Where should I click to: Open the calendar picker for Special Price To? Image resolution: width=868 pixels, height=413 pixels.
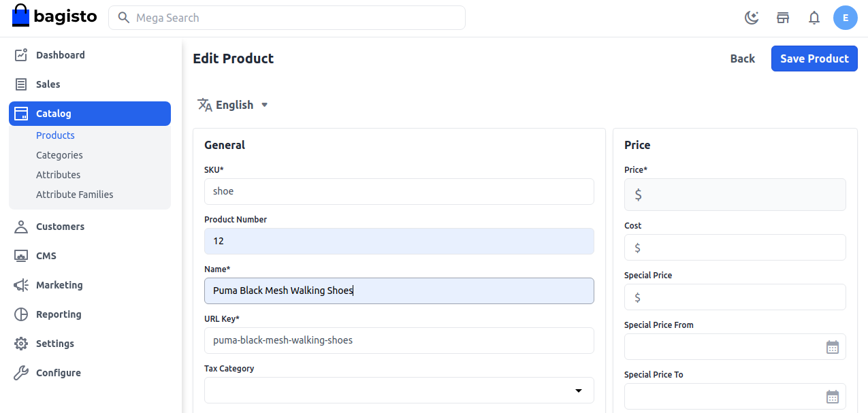[832, 396]
